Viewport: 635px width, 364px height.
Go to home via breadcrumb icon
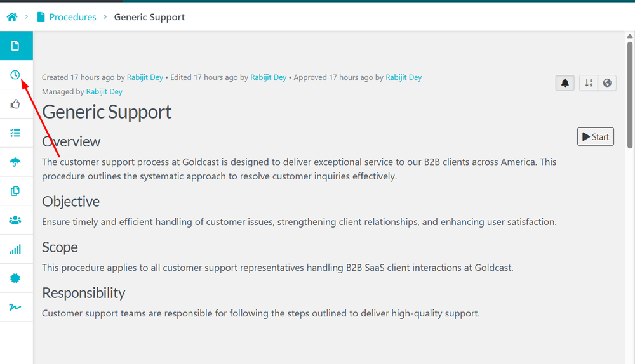pyautogui.click(x=12, y=17)
